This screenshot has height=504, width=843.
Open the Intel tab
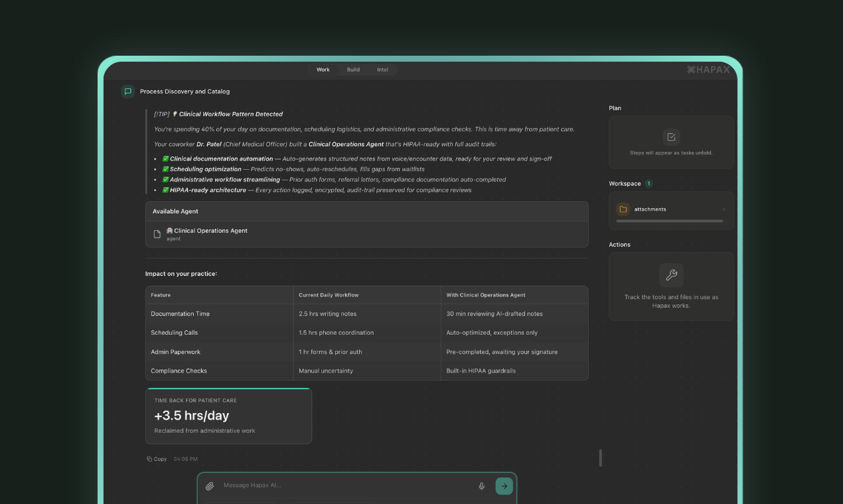pos(382,70)
